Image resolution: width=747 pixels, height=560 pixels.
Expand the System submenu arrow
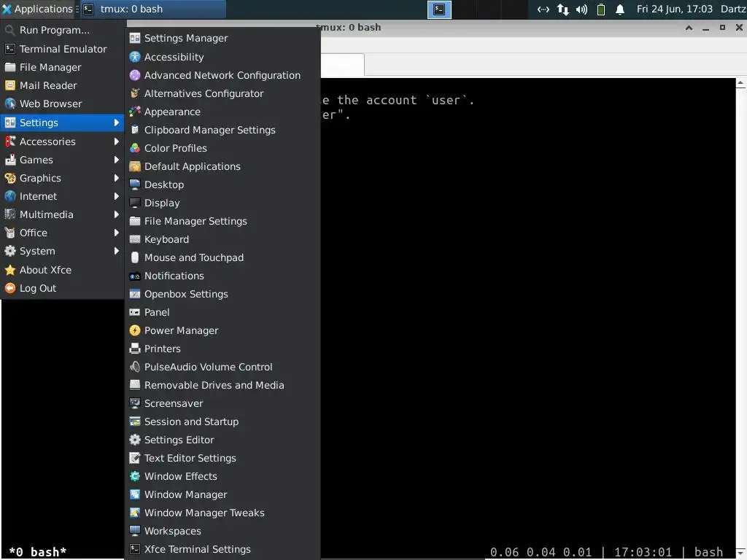(116, 251)
